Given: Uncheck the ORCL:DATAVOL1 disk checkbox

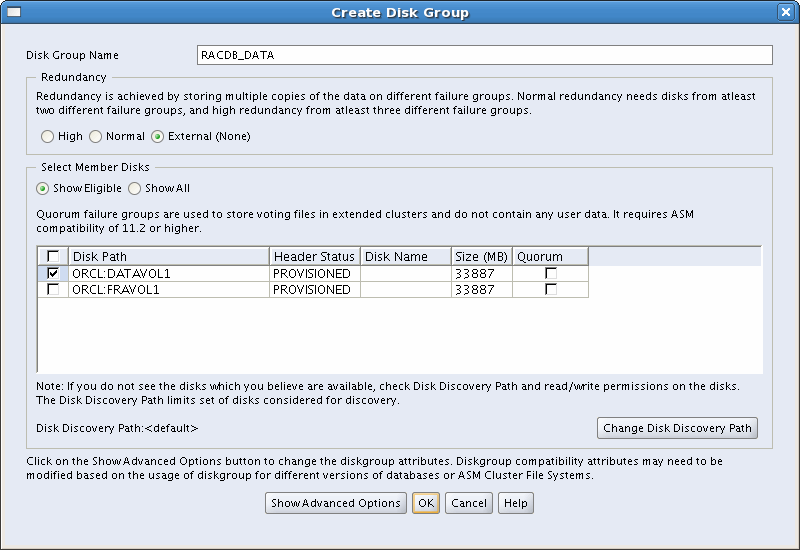Looking at the screenshot, I should (x=53, y=273).
